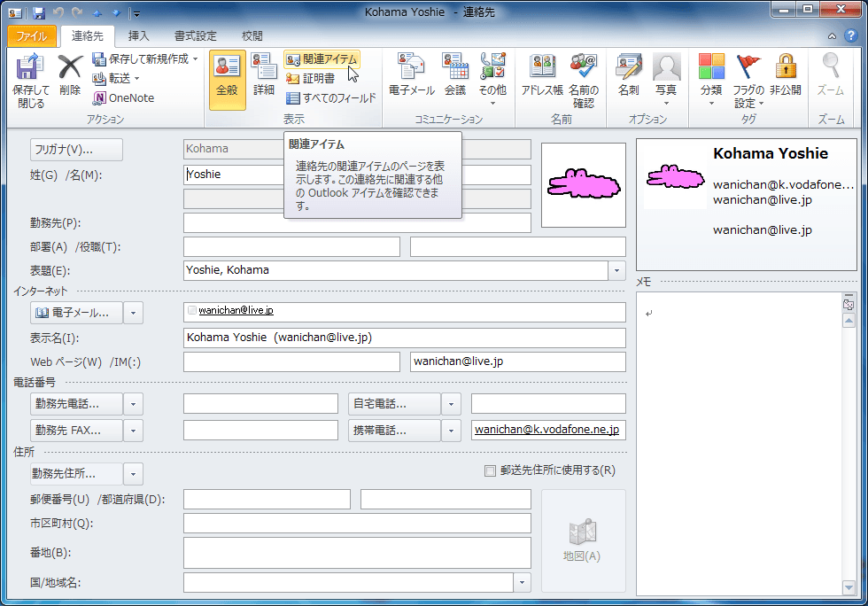
Task: Expand the その他 more communication menu
Action: click(x=492, y=81)
